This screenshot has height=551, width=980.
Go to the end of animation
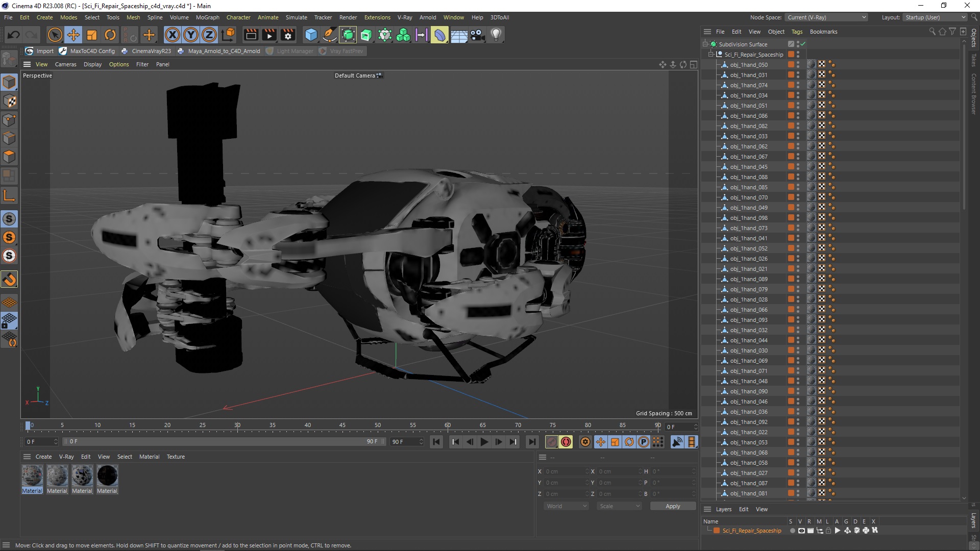532,442
